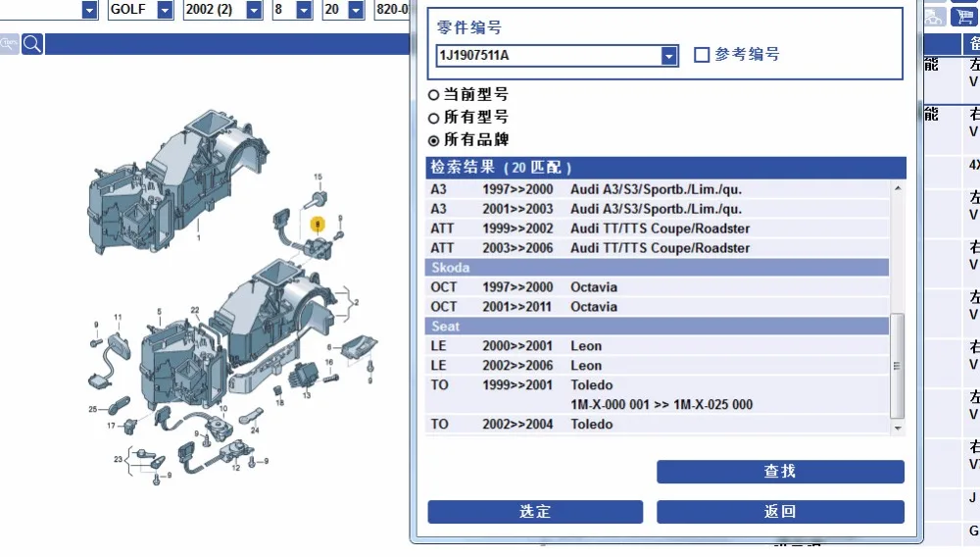The height and width of the screenshot is (557, 980).
Task: Click the 查找 search button
Action: (x=780, y=472)
